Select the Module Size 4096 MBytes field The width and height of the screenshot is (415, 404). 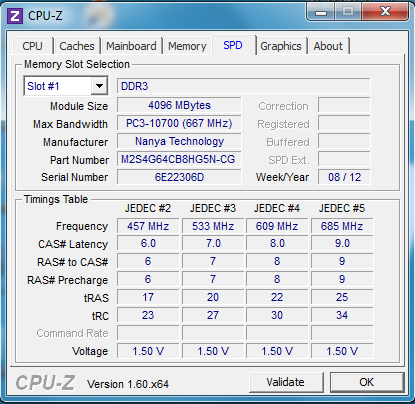coord(179,105)
